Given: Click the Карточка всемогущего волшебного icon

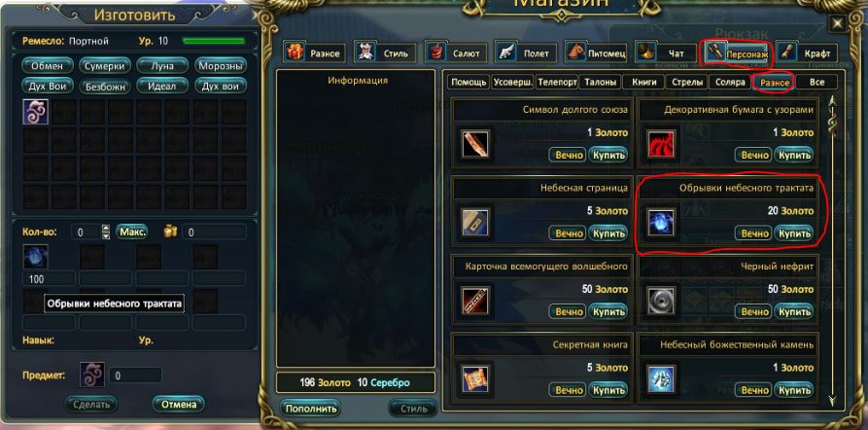Looking at the screenshot, I should [x=476, y=301].
